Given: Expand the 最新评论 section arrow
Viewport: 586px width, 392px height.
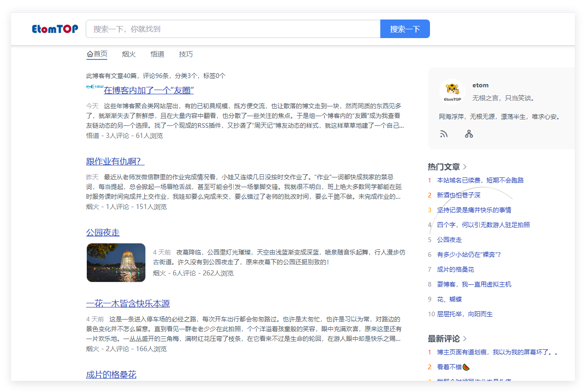Looking at the screenshot, I should click(465, 339).
